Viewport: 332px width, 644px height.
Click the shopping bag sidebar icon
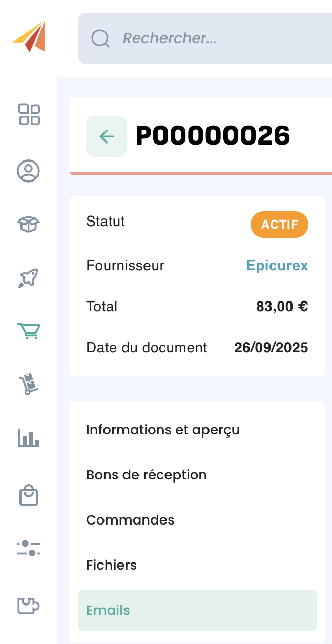coord(29,495)
